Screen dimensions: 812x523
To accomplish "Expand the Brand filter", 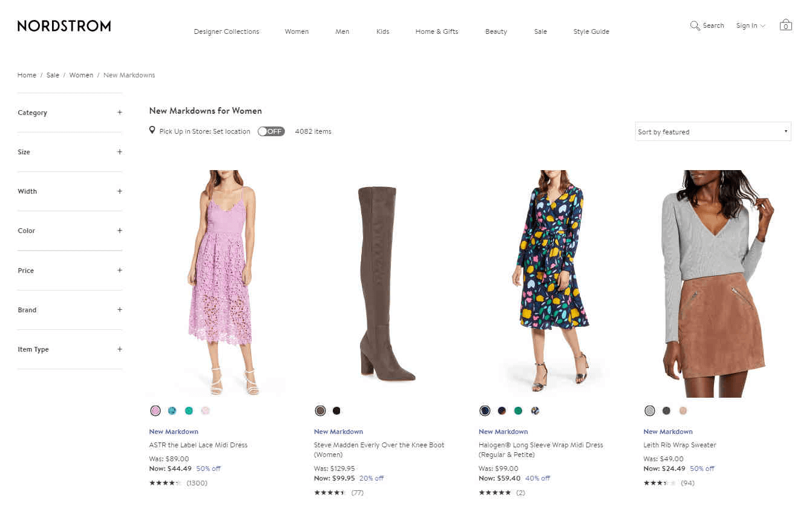I will tap(70, 310).
